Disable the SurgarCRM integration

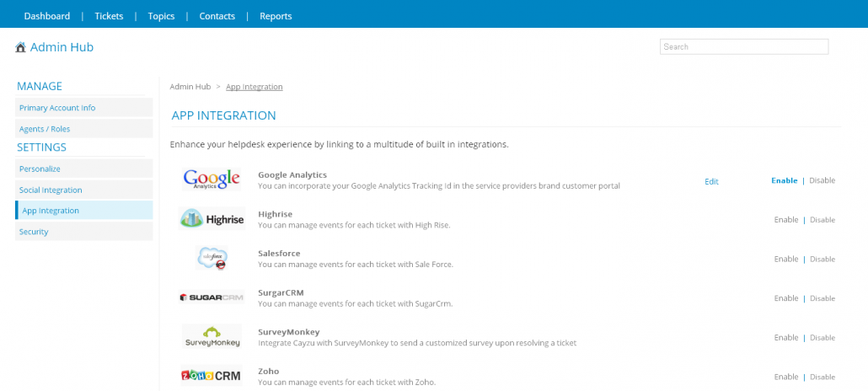click(x=822, y=298)
